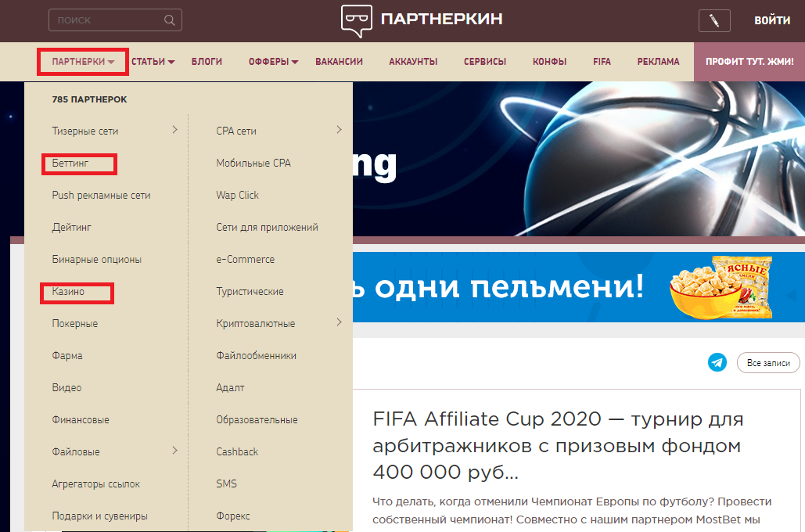Select Сети для приложений category
The image size is (805, 532).
pos(267,228)
